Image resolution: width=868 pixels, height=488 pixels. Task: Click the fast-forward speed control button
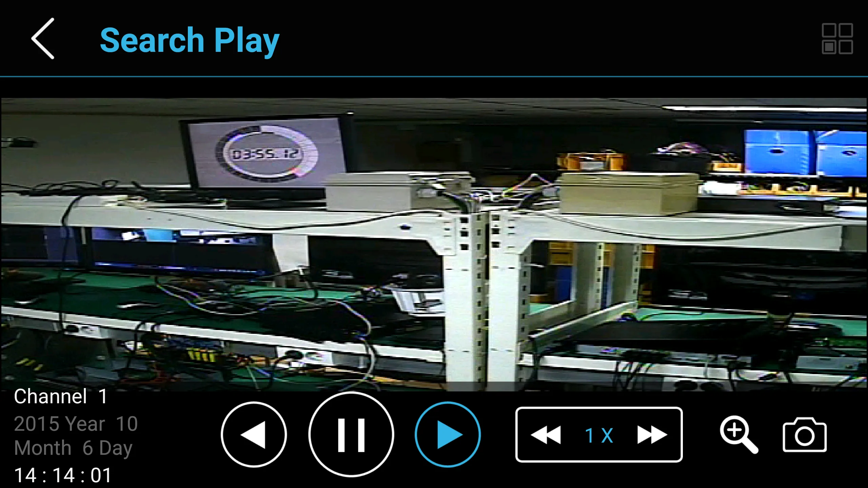(645, 434)
